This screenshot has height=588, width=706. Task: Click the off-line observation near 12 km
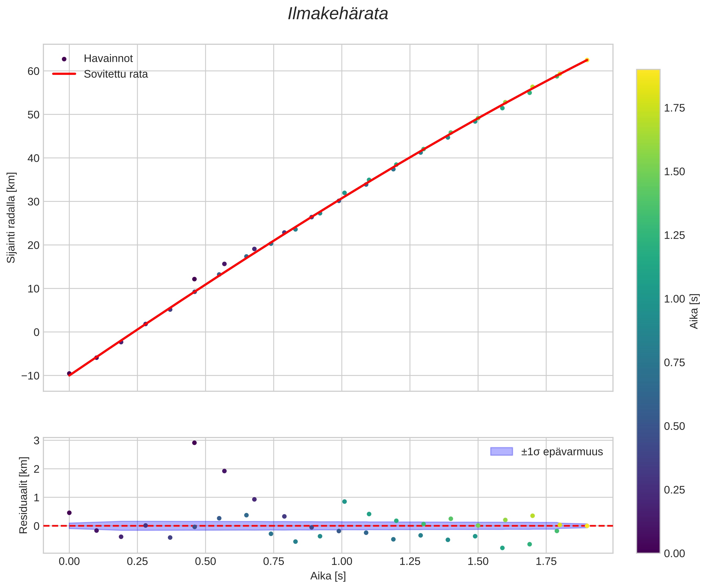click(194, 279)
